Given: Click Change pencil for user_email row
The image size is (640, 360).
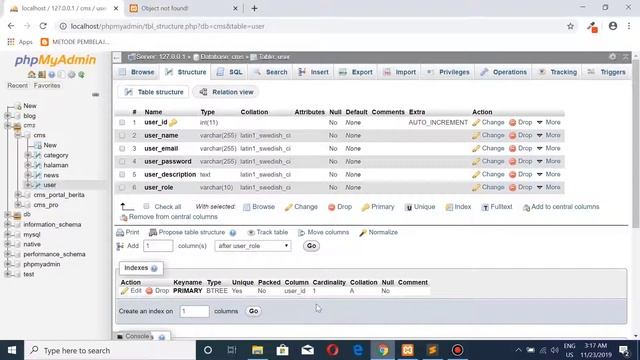Looking at the screenshot, I should pyautogui.click(x=476, y=149).
